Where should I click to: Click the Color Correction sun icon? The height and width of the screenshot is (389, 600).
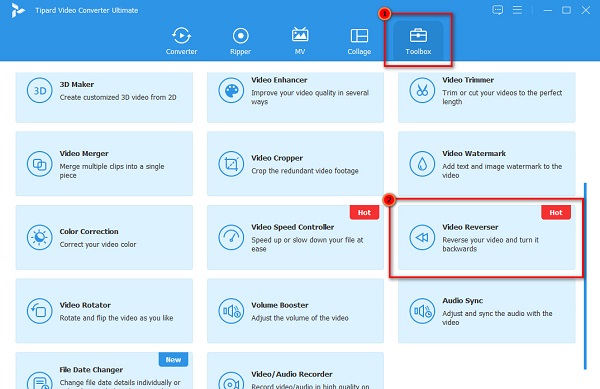[39, 237]
